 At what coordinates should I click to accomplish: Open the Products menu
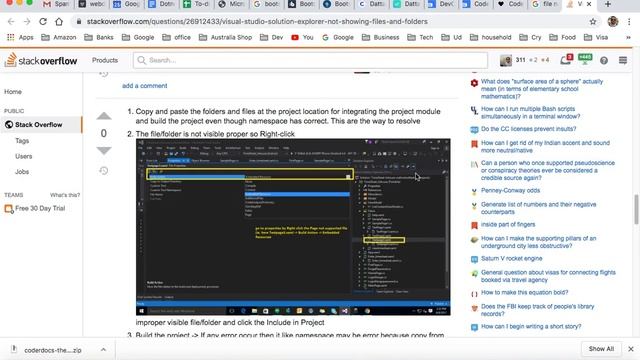105,60
